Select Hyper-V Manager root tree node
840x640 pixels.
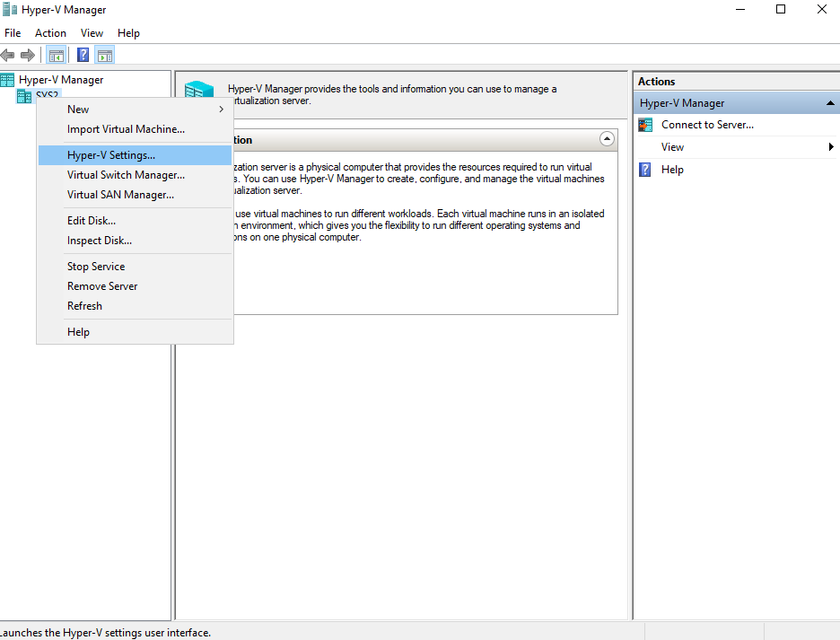pyautogui.click(x=61, y=80)
